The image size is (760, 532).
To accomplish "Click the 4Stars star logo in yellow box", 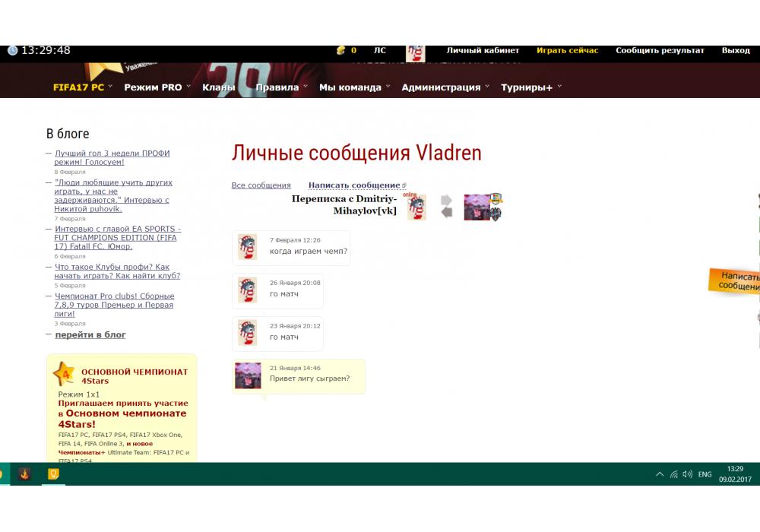I will pos(64,373).
